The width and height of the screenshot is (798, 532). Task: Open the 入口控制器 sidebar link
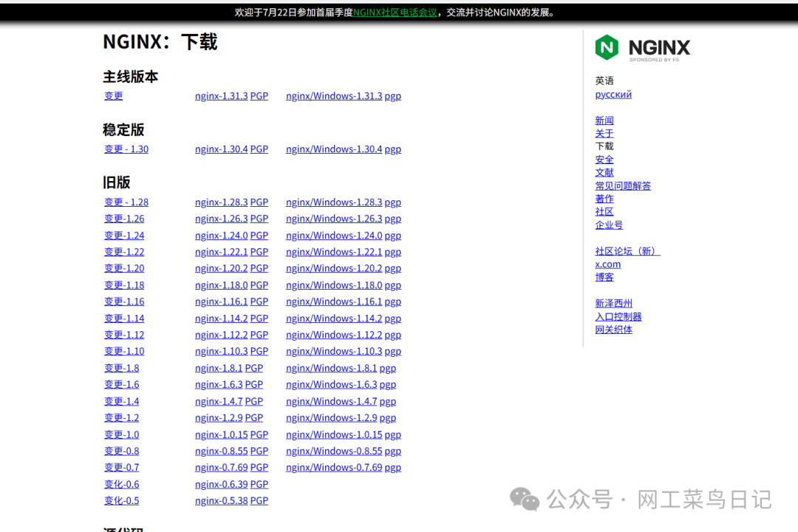(618, 317)
